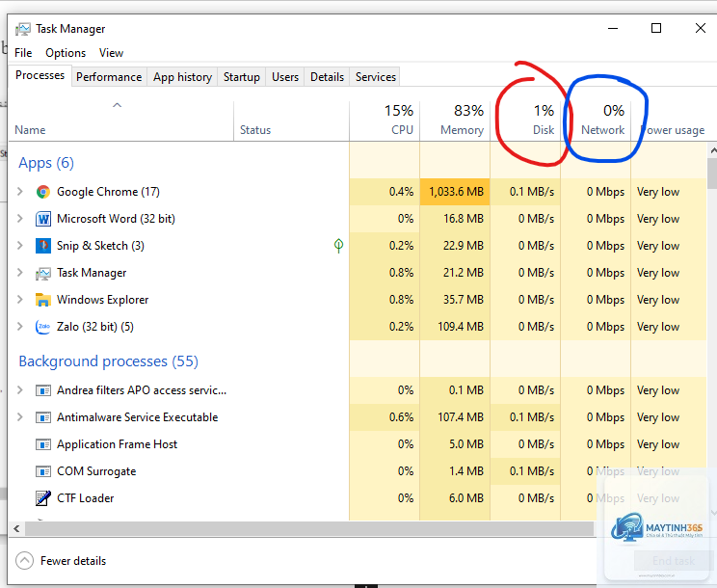
Task: Expand the Andrea filters APO access service row
Action: 19,390
